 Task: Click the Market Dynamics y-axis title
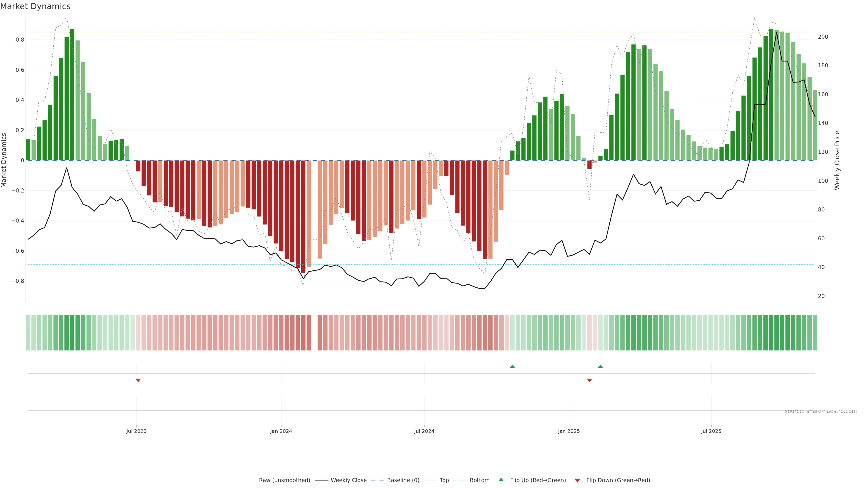pyautogui.click(x=4, y=160)
